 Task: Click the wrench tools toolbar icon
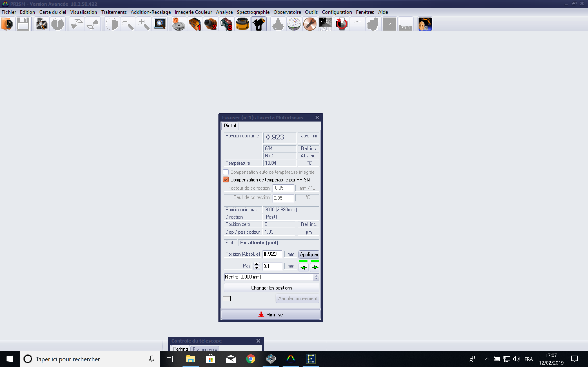tap(310, 24)
